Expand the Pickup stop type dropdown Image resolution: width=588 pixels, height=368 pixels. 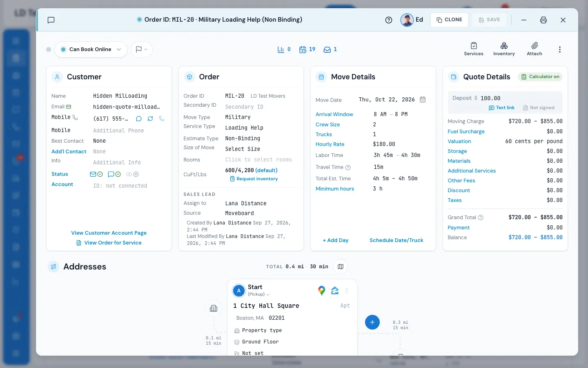click(x=259, y=294)
